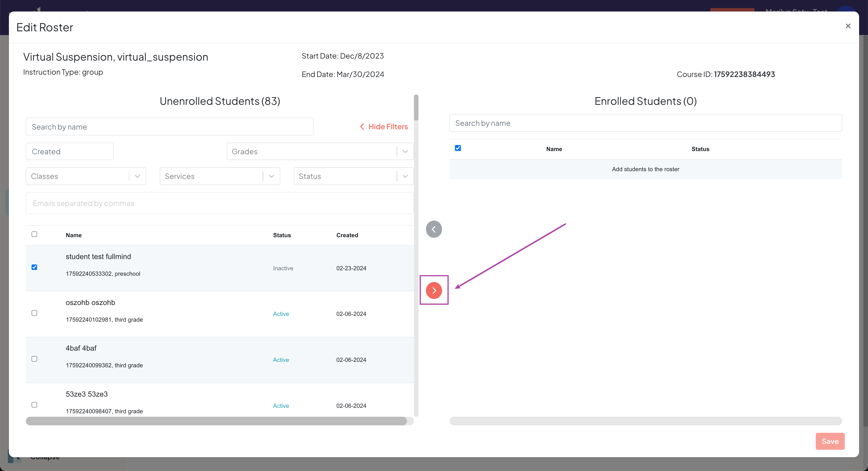Check the 53ze3 53ze3 student checkbox
Screen dimensions: 868x471
pos(34,405)
